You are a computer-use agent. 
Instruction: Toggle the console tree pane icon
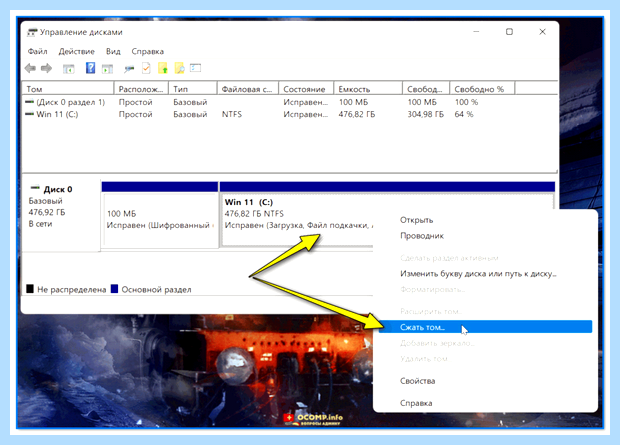pos(69,69)
